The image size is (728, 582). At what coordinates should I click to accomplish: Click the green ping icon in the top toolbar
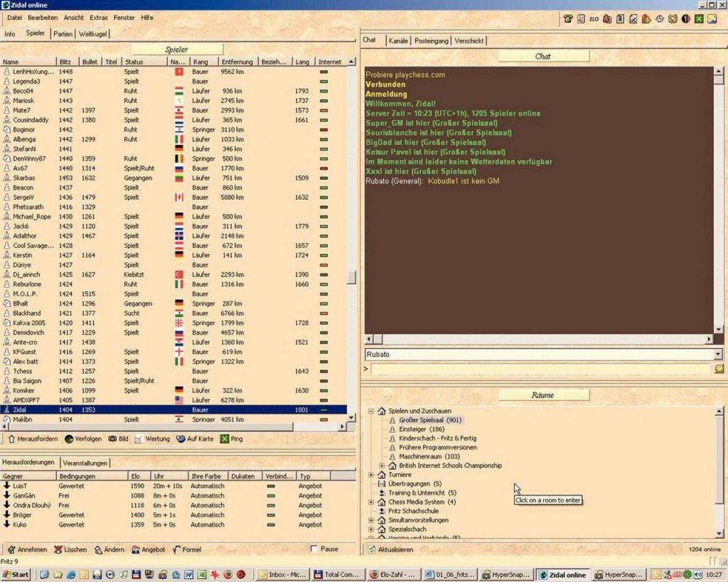coord(699,19)
